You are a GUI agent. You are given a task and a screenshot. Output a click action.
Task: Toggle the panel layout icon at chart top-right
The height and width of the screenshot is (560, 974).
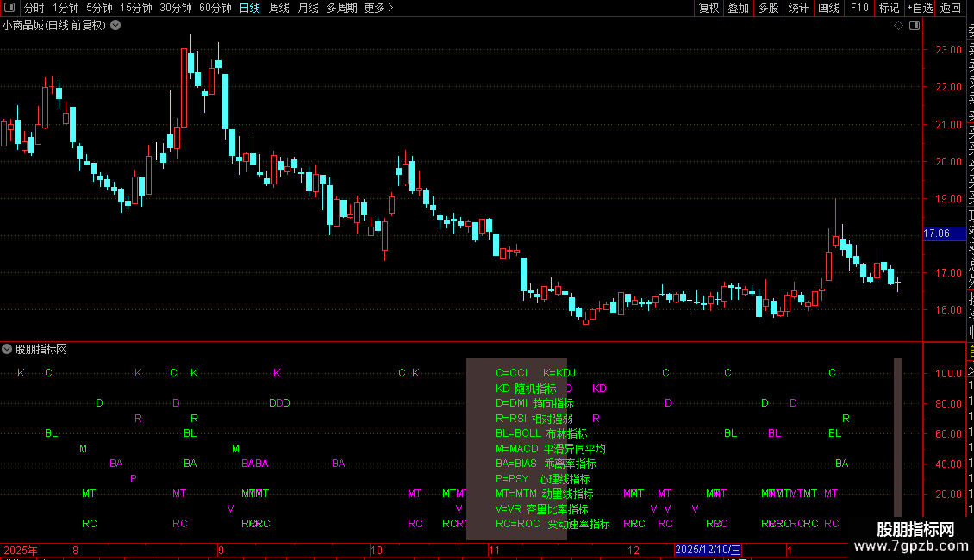(x=915, y=26)
